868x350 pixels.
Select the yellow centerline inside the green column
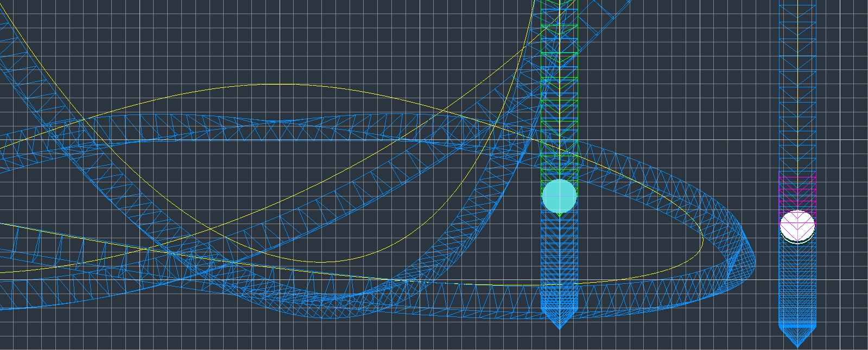560,54
